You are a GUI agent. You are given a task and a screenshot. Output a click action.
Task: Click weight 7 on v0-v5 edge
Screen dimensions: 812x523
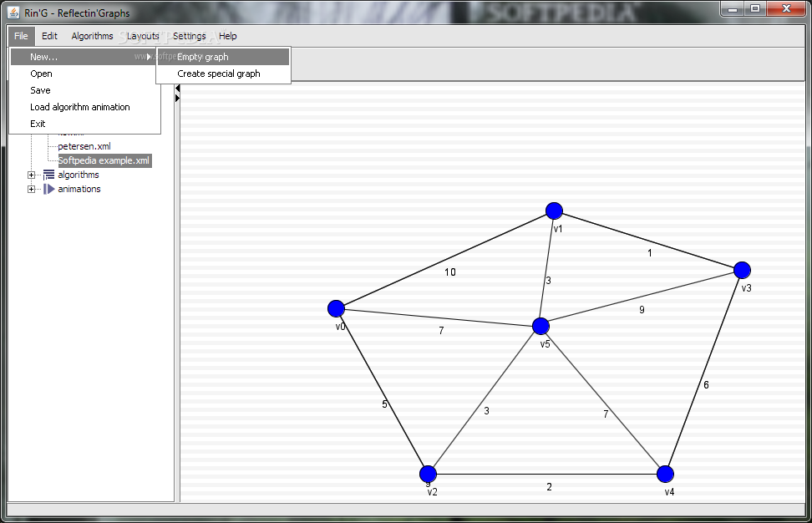[441, 331]
